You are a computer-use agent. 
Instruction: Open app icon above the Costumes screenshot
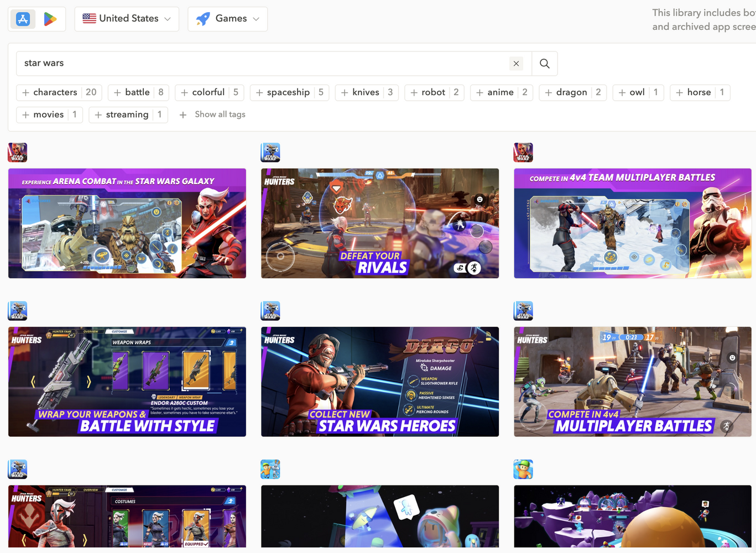point(18,469)
